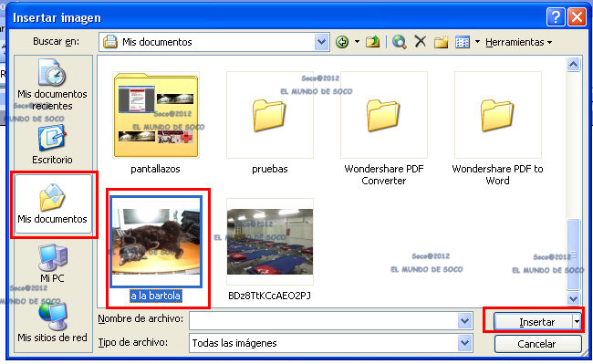Open the Back button history dropdown arrow
The height and width of the screenshot is (364, 593).
tap(357, 42)
